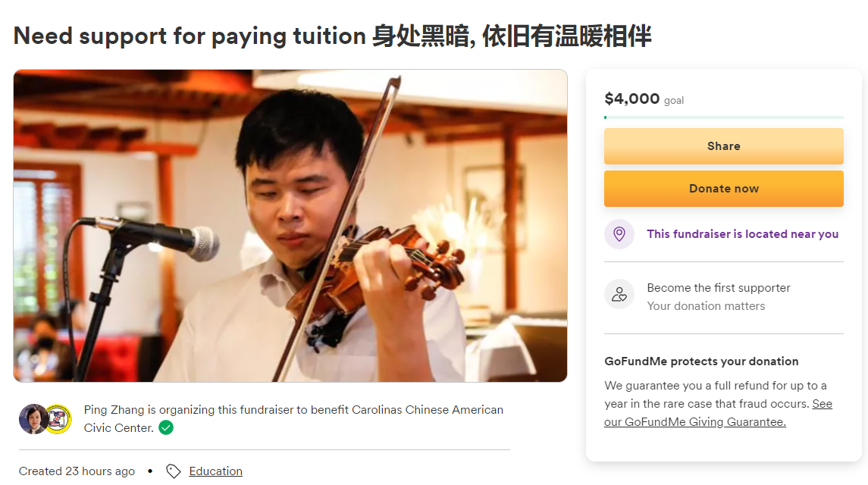
Task: Click "This fundraiser is located near you"
Action: 742,234
